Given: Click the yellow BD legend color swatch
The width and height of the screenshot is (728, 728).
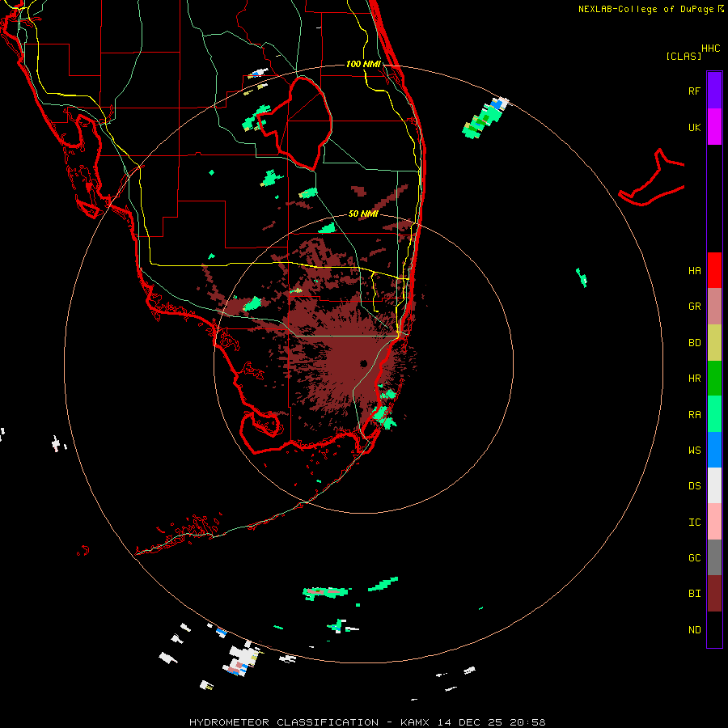Looking at the screenshot, I should tap(714, 342).
